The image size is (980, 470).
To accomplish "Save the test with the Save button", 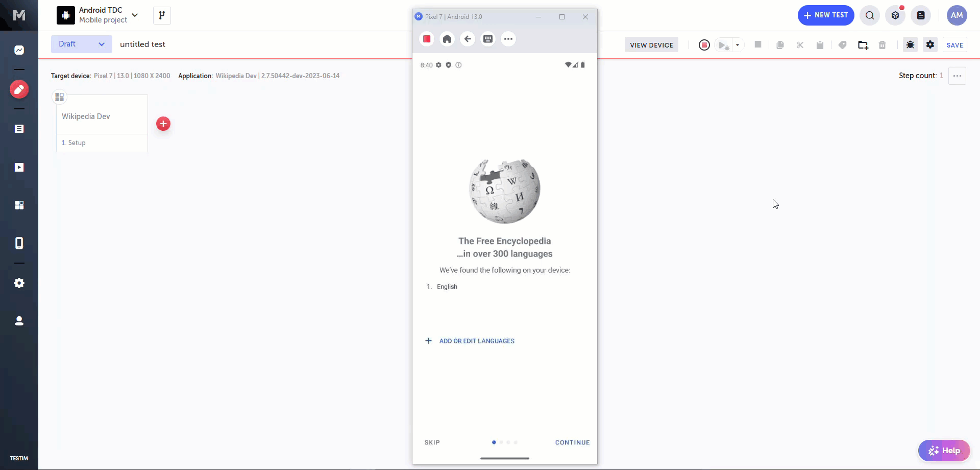I will 954,45.
